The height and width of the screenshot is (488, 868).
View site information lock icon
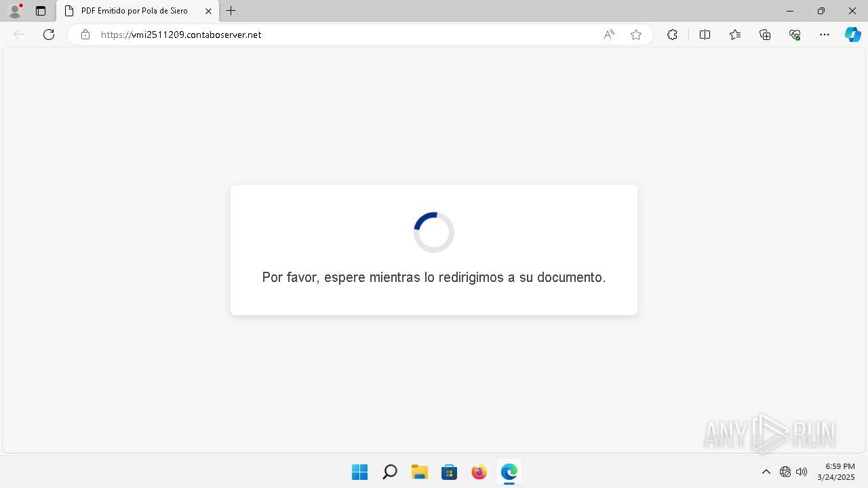[85, 35]
